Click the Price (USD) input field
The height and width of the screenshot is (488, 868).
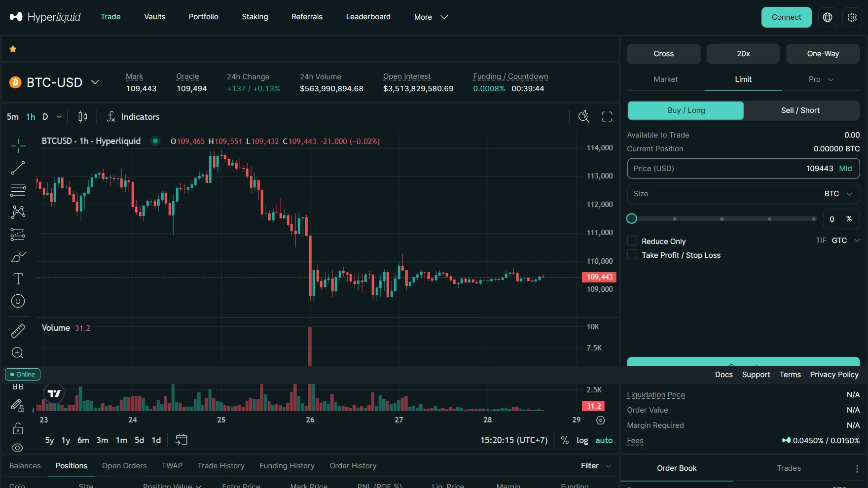[743, 169]
